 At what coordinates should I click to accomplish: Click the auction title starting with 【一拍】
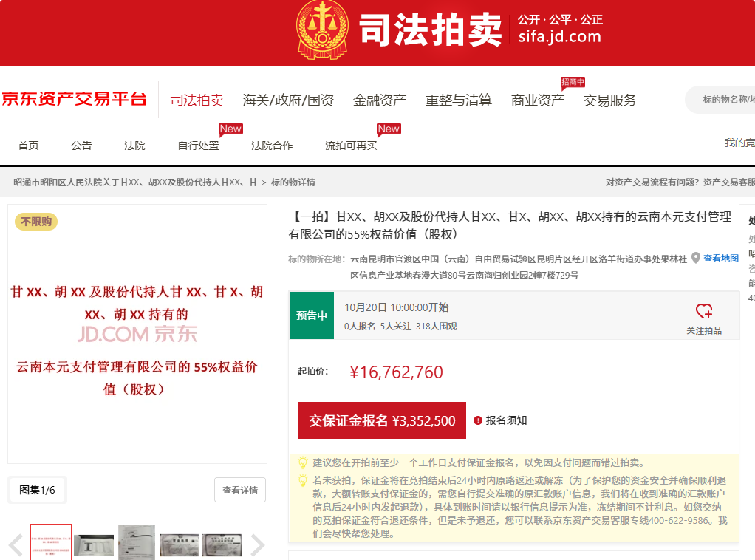point(510,225)
